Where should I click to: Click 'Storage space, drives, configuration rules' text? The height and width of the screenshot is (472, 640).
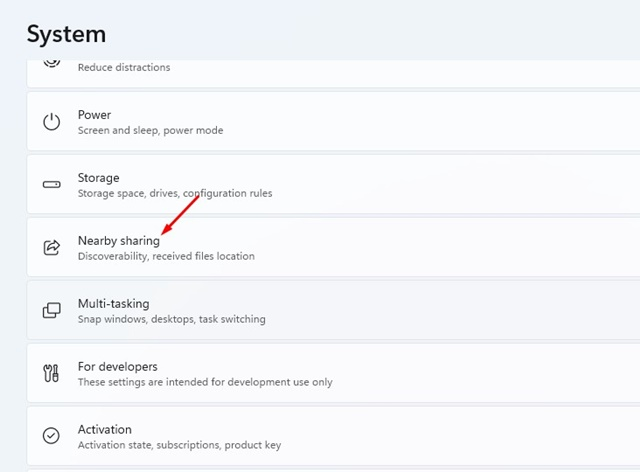[x=174, y=194]
